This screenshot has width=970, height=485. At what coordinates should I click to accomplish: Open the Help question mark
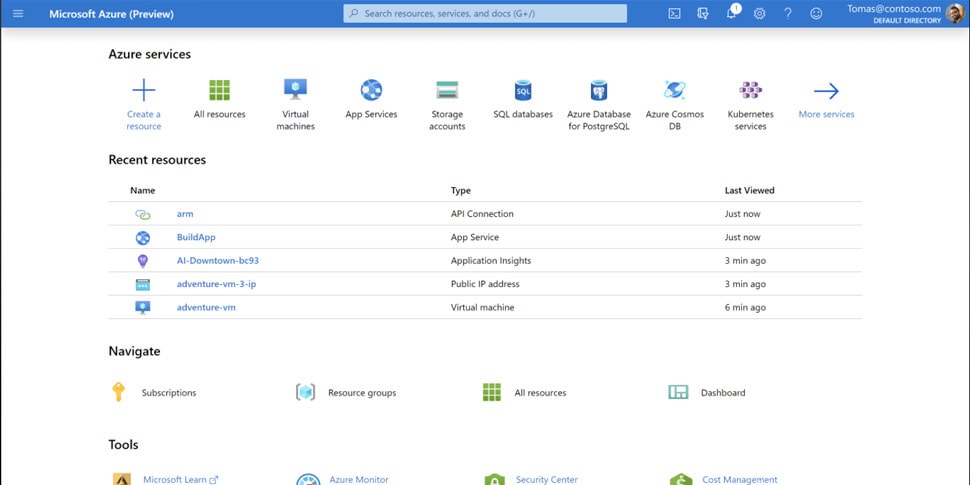(788, 14)
